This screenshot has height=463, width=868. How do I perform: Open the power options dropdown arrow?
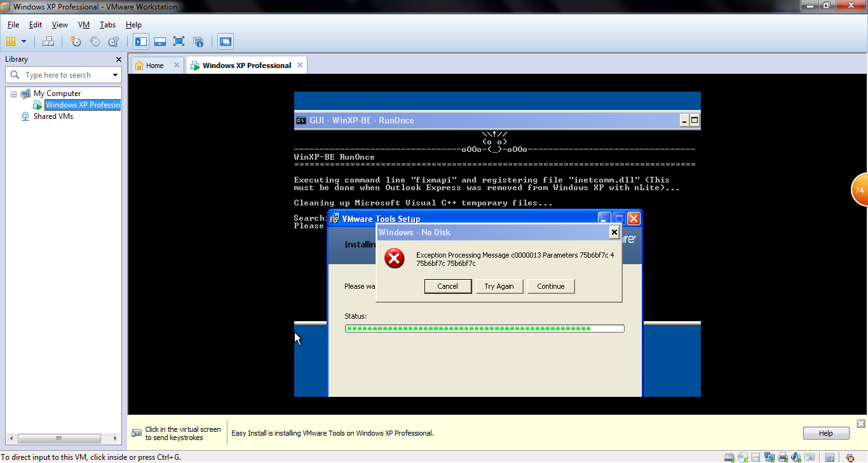pyautogui.click(x=24, y=41)
